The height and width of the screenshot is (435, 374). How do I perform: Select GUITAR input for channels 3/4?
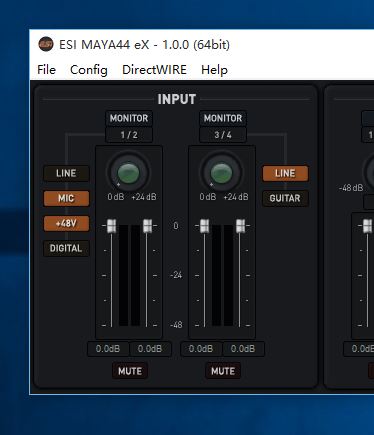pos(285,198)
